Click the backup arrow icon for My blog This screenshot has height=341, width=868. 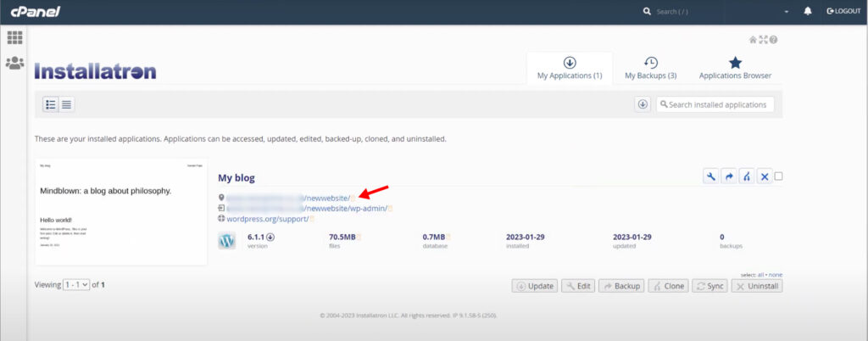(729, 176)
